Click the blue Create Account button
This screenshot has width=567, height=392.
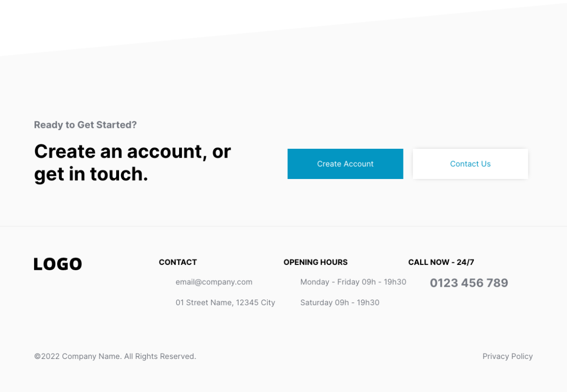pos(345,164)
